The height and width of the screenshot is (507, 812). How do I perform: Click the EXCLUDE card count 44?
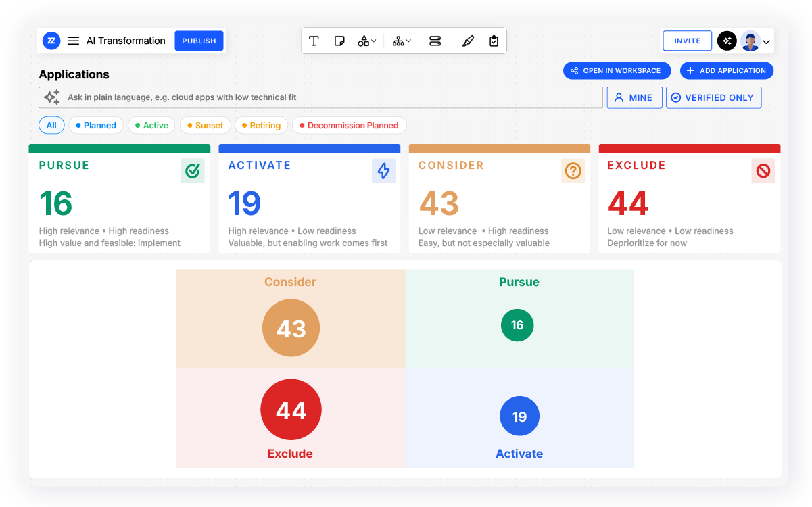tap(628, 203)
